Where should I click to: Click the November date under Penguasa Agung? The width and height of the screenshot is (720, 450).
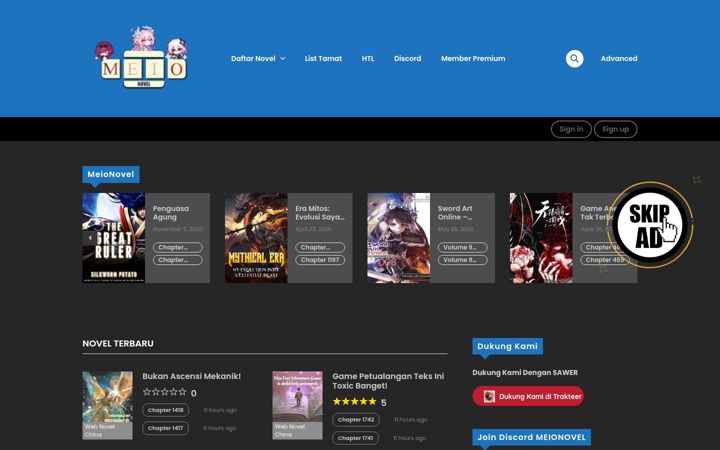[177, 229]
